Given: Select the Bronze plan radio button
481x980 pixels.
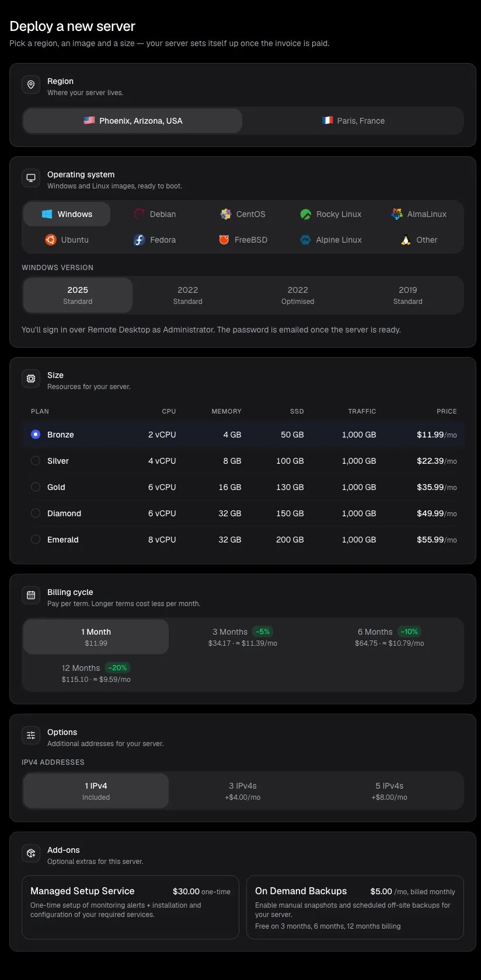Looking at the screenshot, I should pos(36,435).
